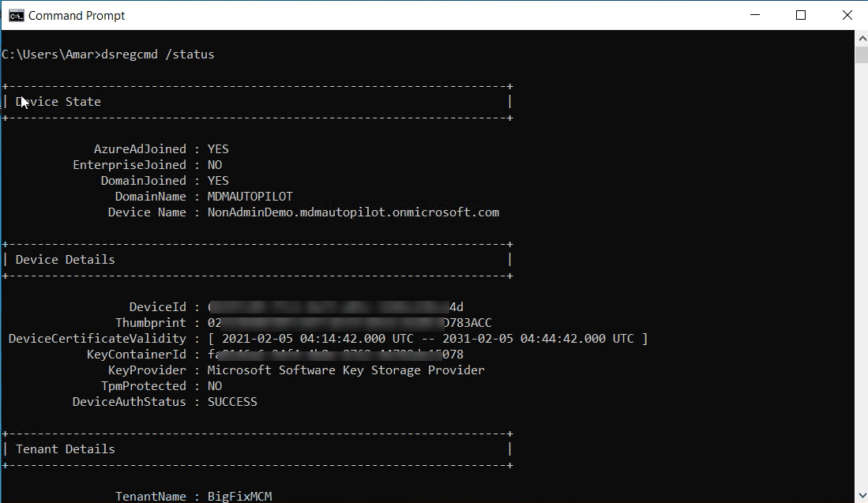The height and width of the screenshot is (503, 868).
Task: Minimize the Command Prompt window
Action: click(757, 15)
